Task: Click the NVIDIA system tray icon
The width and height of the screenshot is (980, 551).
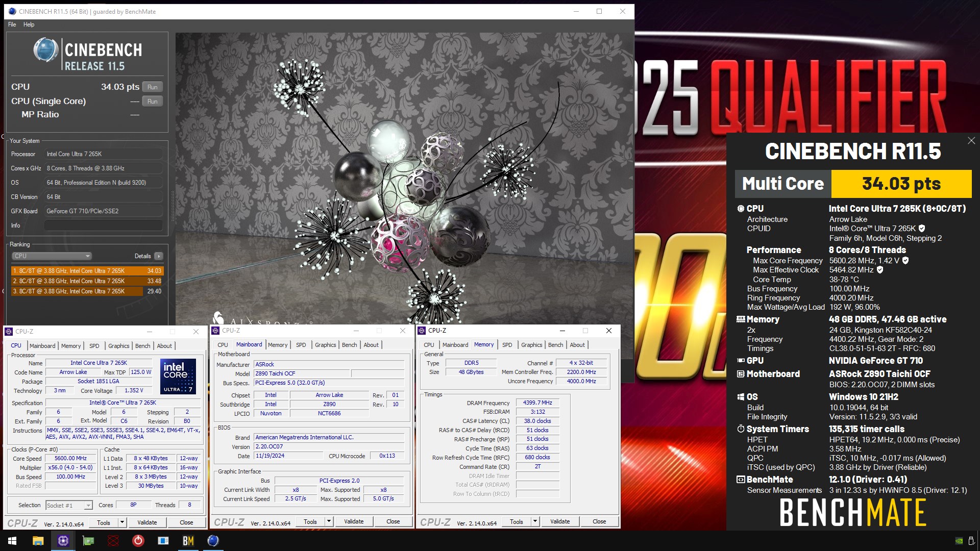Action: click(x=959, y=541)
